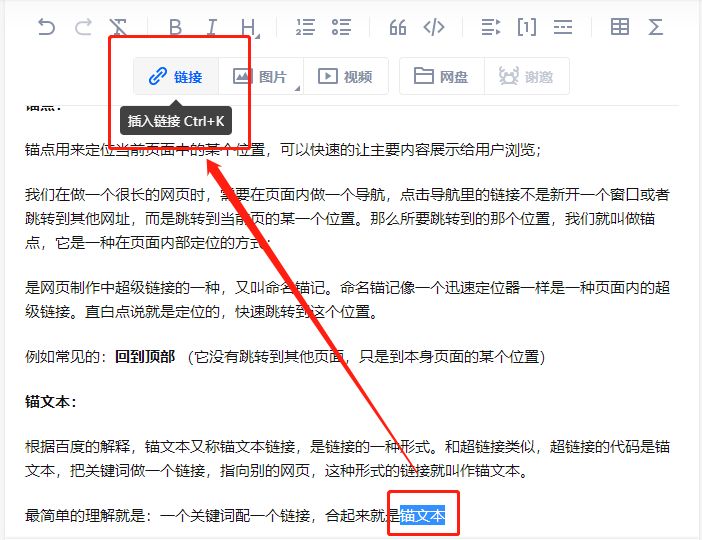This screenshot has height=540, width=702.
Task: Open the heading style menu
Action: point(249,28)
